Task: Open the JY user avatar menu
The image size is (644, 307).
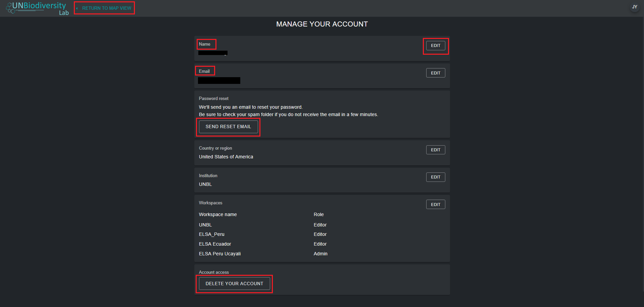Action: (634, 7)
